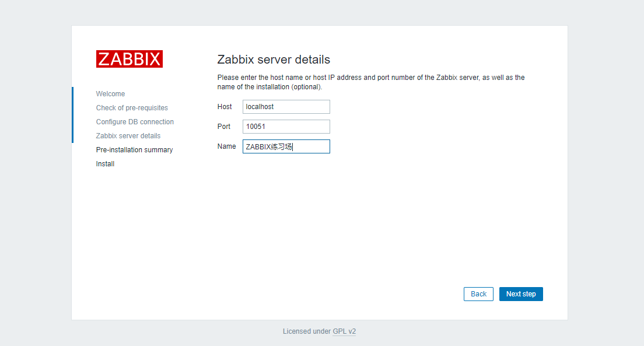Select the Welcome step in sidebar
The height and width of the screenshot is (346, 644).
click(110, 94)
